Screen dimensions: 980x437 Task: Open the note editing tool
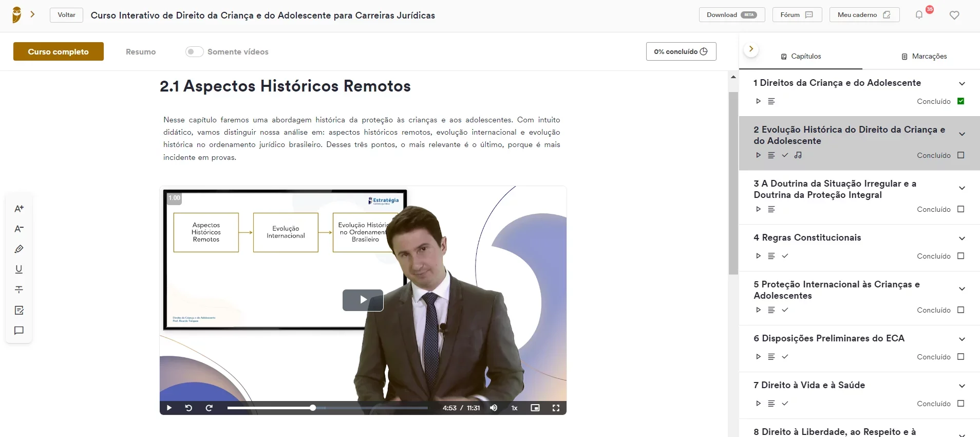[x=19, y=310]
